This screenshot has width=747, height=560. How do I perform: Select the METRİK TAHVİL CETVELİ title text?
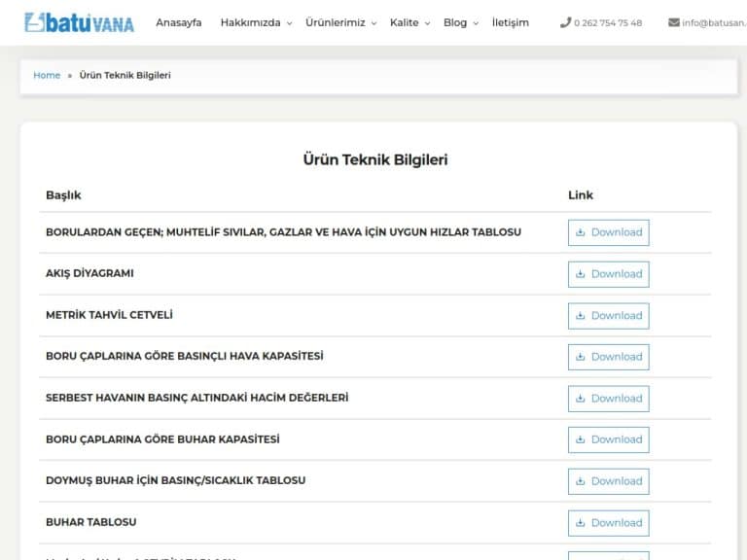click(x=109, y=315)
